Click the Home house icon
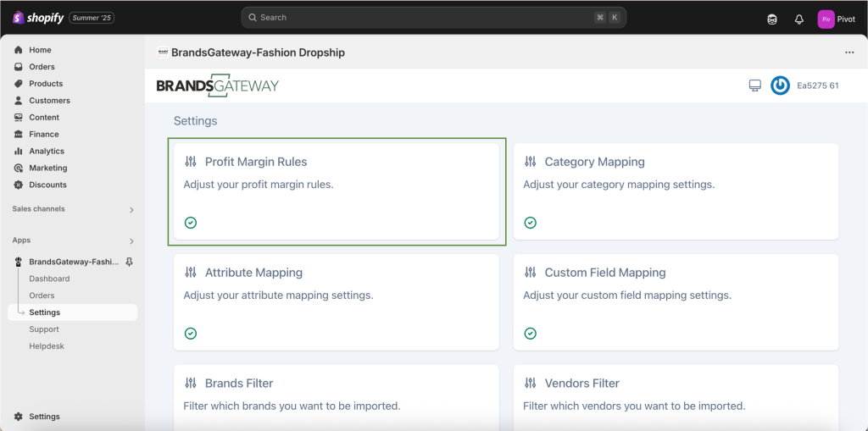 tap(19, 50)
